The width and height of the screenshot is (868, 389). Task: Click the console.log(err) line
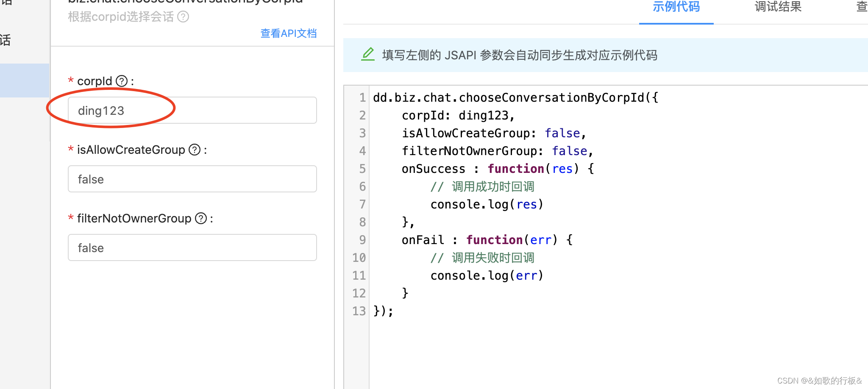487,275
